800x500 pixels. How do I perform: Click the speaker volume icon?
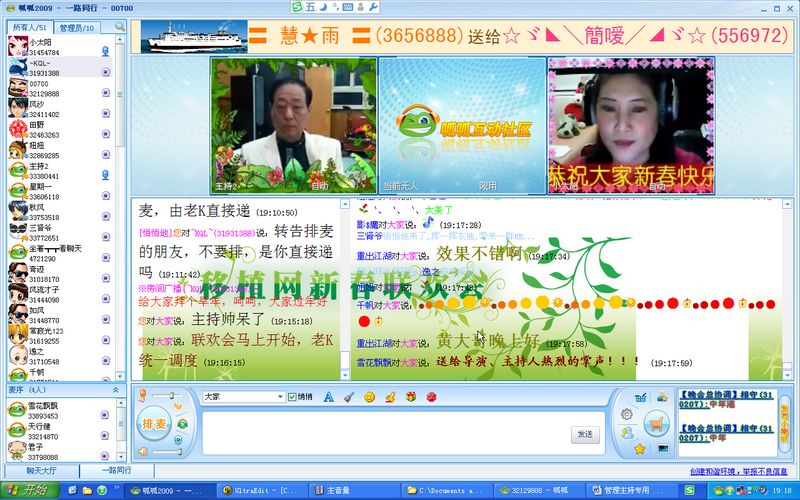pyautogui.click(x=143, y=452)
